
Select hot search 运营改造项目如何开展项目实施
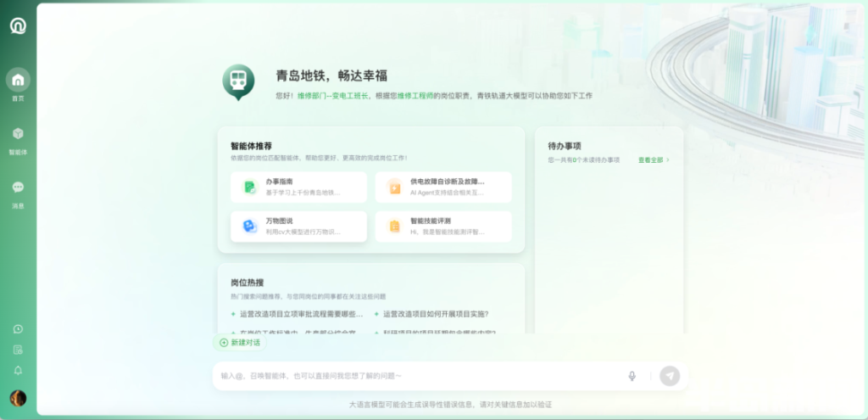click(436, 314)
